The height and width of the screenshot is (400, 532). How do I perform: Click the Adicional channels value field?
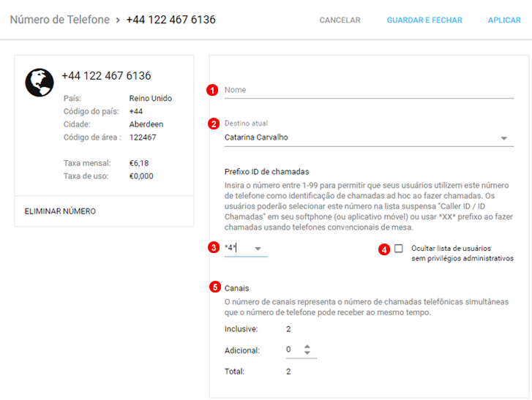tap(291, 350)
